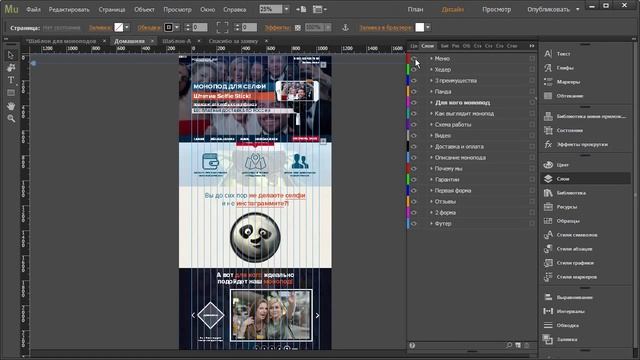640x360 pixels.
Task: Click the Просмотр mode button
Action: [496, 9]
